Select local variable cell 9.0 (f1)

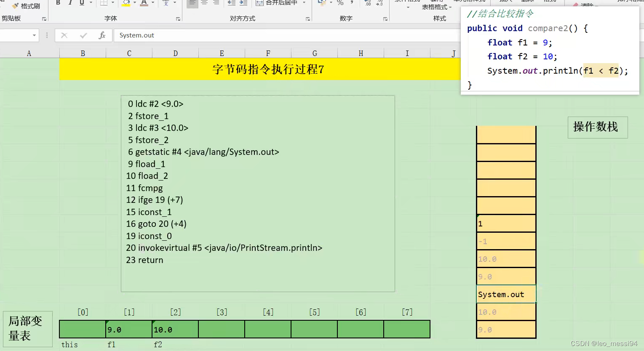(x=129, y=329)
